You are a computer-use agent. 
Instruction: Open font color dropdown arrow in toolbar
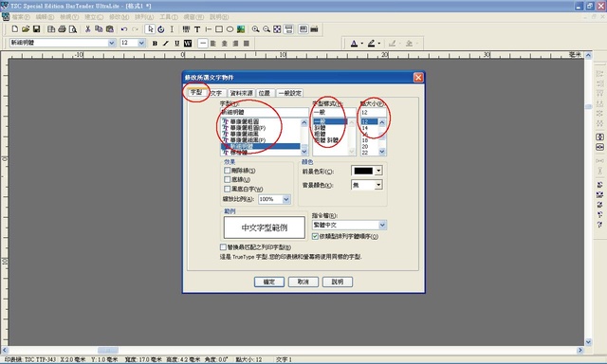pos(362,44)
